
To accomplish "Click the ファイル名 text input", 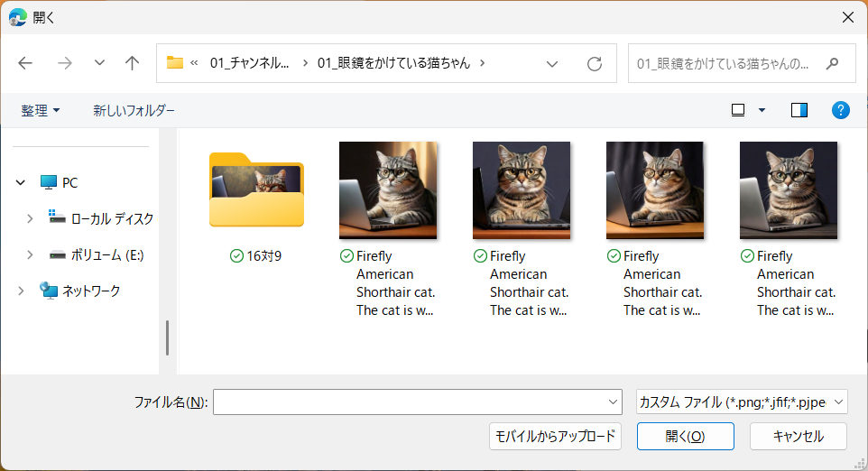I will coord(410,402).
